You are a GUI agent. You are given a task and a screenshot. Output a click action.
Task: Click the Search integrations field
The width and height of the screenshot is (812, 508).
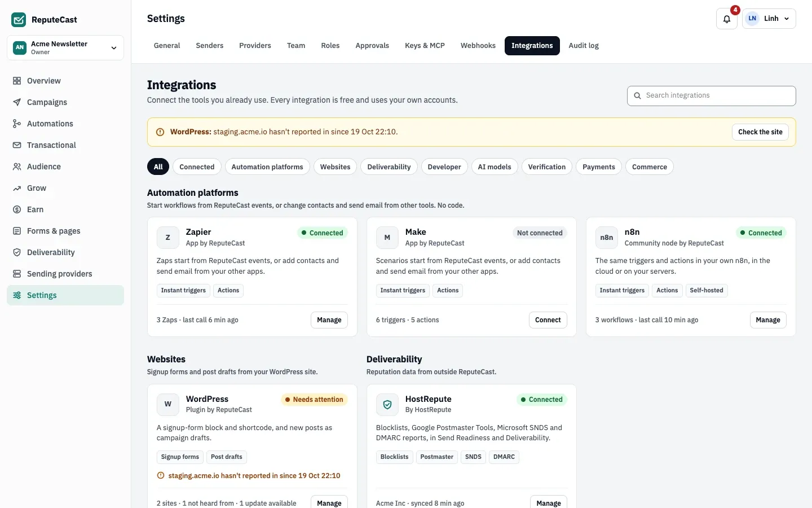712,96
